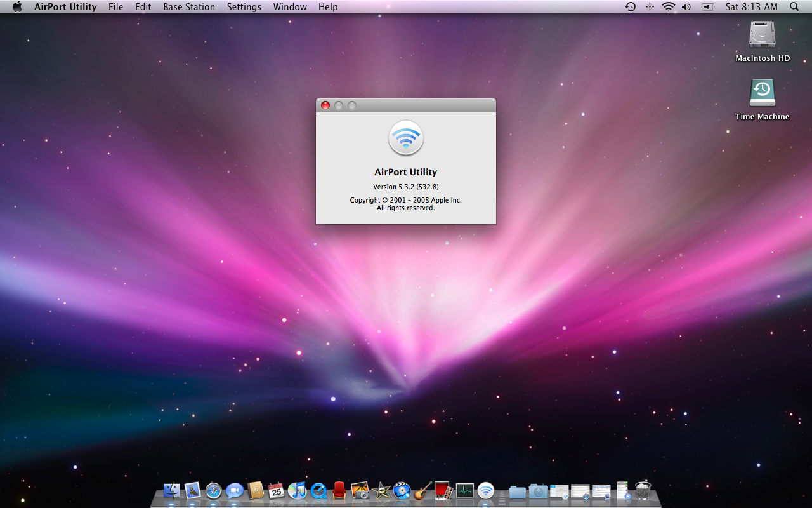Viewport: 812px width, 508px height.
Task: Open iCal calendar icon in Dock
Action: tap(276, 490)
